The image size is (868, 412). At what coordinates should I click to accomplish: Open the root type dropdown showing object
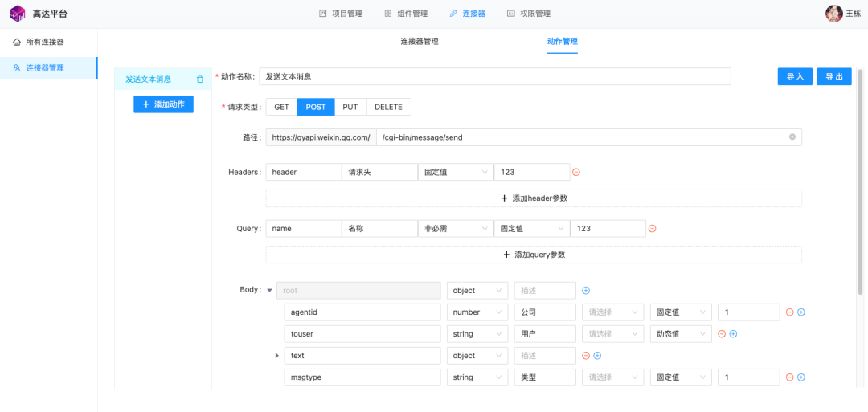click(477, 291)
